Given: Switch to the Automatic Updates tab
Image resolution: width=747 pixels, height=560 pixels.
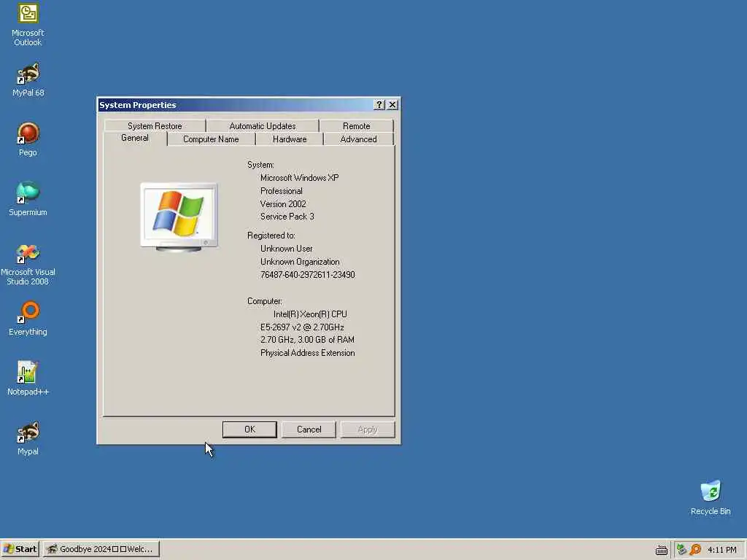Looking at the screenshot, I should tap(263, 125).
